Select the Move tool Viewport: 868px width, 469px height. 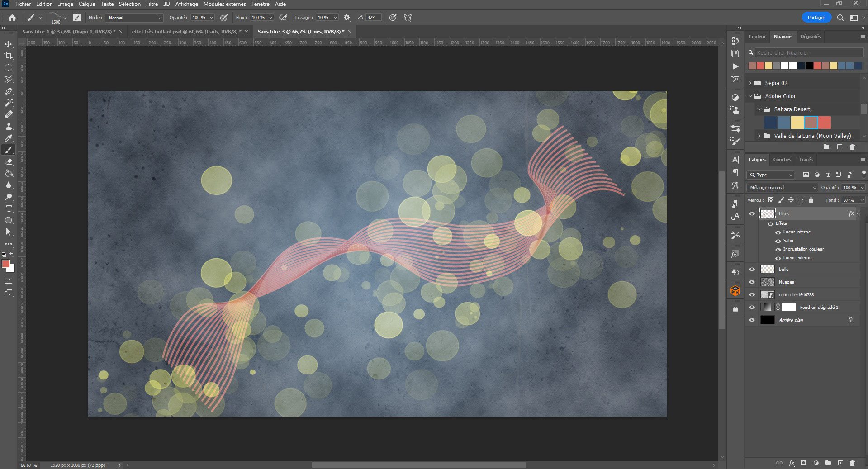tap(8, 44)
